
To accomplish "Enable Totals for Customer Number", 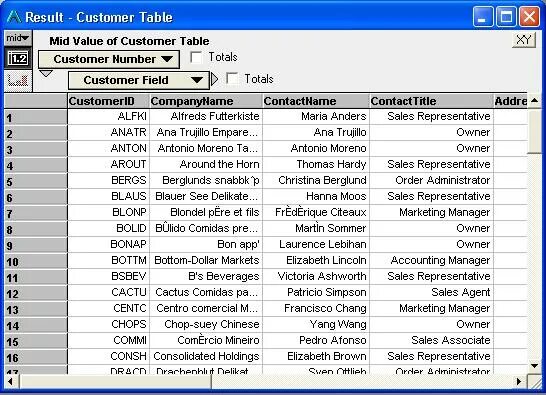I will pos(196,57).
